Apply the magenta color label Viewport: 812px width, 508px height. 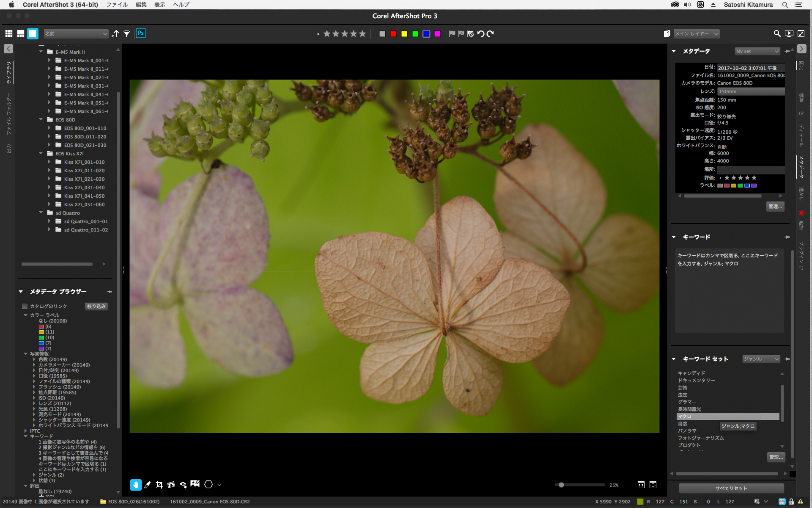click(x=437, y=34)
